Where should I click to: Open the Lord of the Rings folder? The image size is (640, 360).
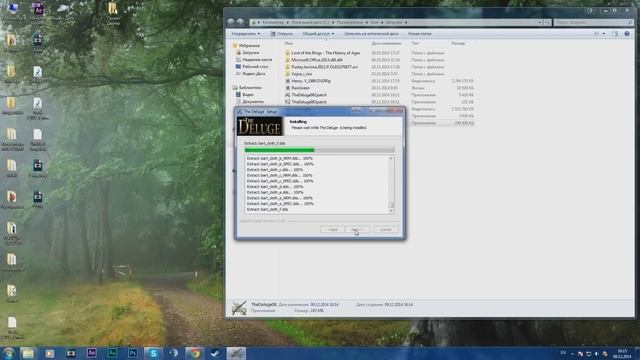coord(325,53)
